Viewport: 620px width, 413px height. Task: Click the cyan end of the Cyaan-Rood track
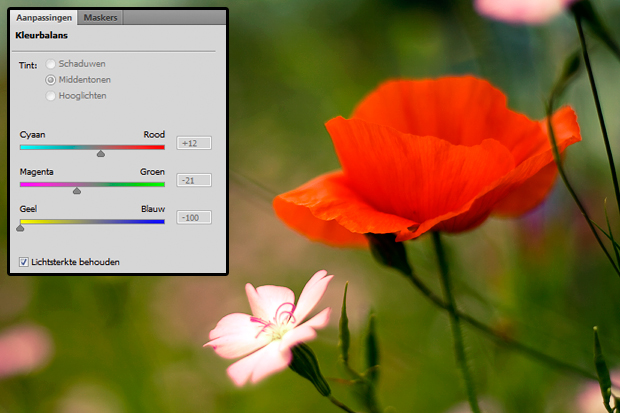tap(24, 147)
